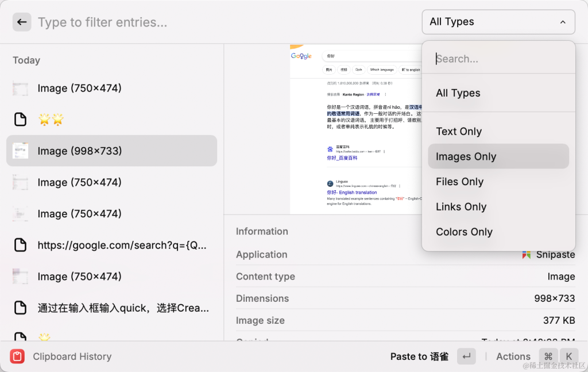Image resolution: width=588 pixels, height=372 pixels.
Task: Open the Actions menu
Action: point(513,356)
